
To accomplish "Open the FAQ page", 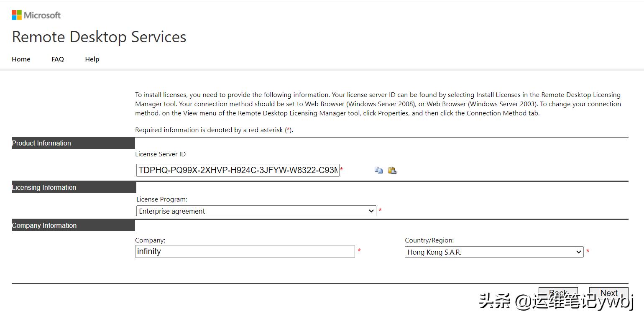I will tap(58, 59).
